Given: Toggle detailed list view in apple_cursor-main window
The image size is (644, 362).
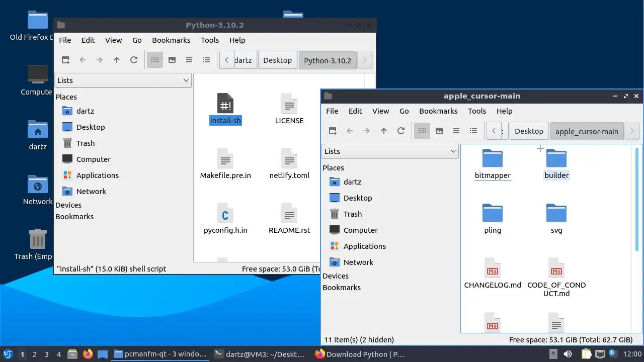Looking at the screenshot, I should pos(473,131).
